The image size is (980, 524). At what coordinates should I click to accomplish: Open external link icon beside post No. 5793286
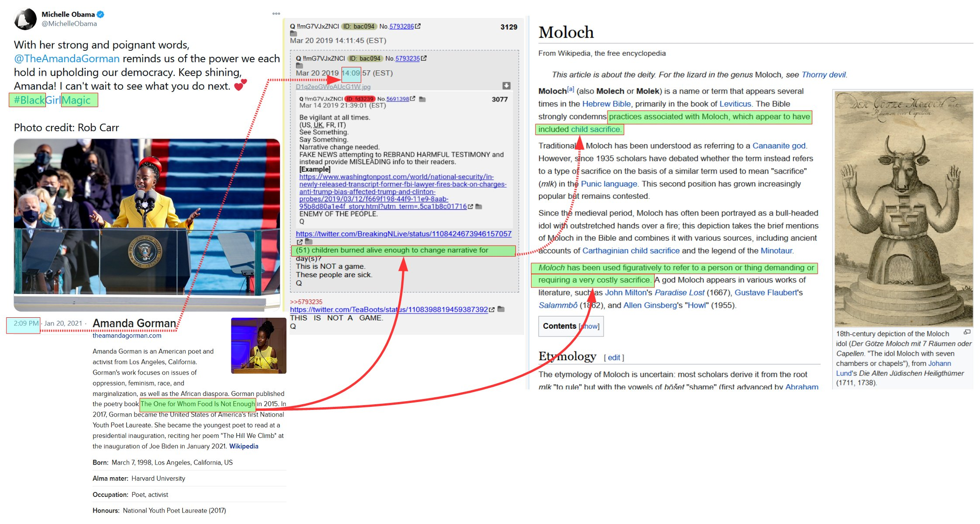click(418, 26)
